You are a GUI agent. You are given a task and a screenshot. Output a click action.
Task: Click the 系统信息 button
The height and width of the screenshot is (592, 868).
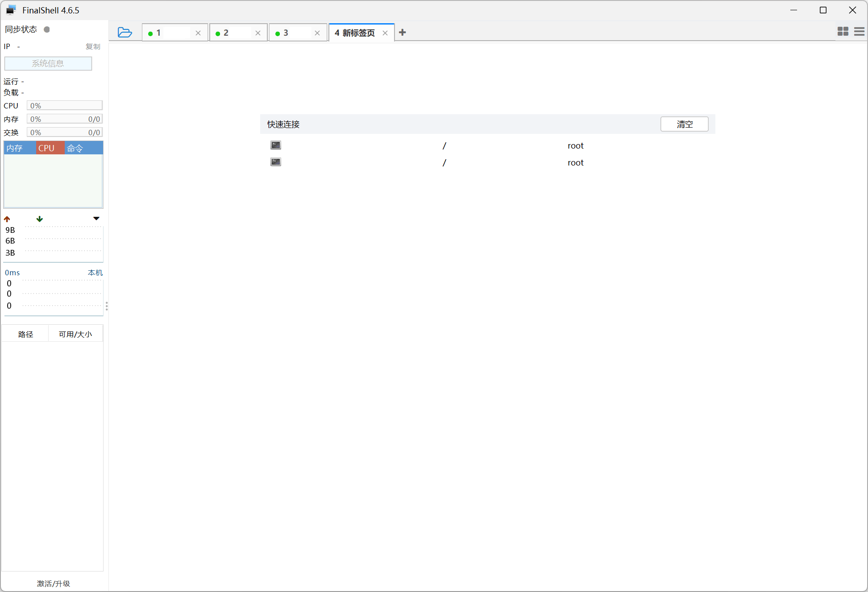48,63
